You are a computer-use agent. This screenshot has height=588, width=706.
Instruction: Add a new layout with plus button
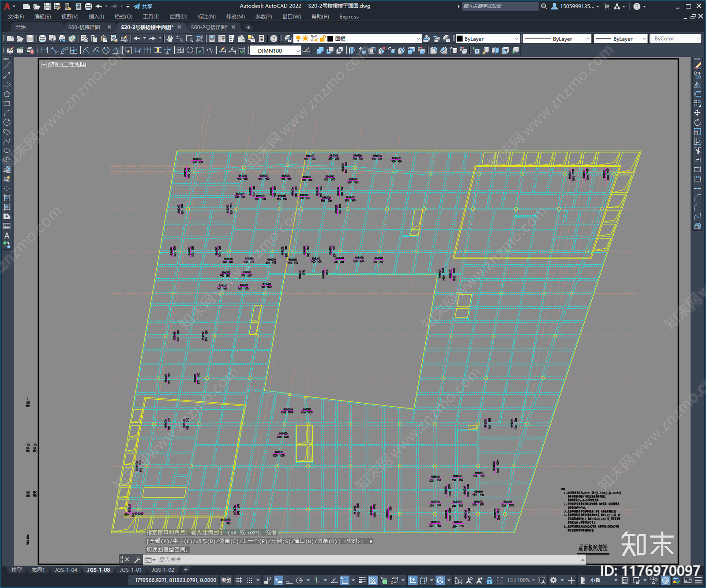pyautogui.click(x=186, y=570)
